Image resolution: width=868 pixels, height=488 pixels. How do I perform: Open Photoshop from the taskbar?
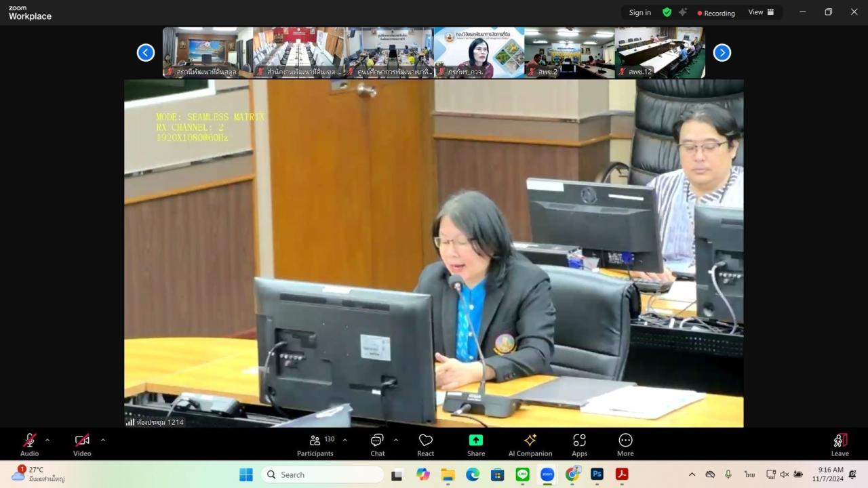pos(597,474)
